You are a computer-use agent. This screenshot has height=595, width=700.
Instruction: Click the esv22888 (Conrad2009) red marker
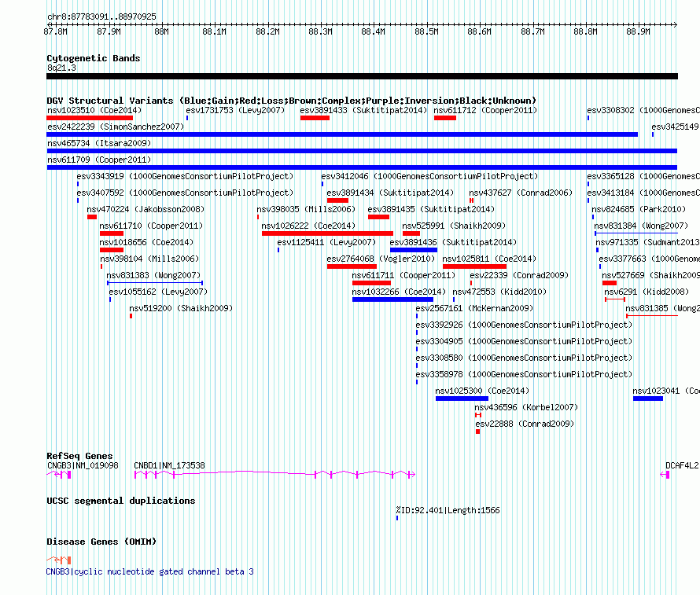pyautogui.click(x=477, y=432)
